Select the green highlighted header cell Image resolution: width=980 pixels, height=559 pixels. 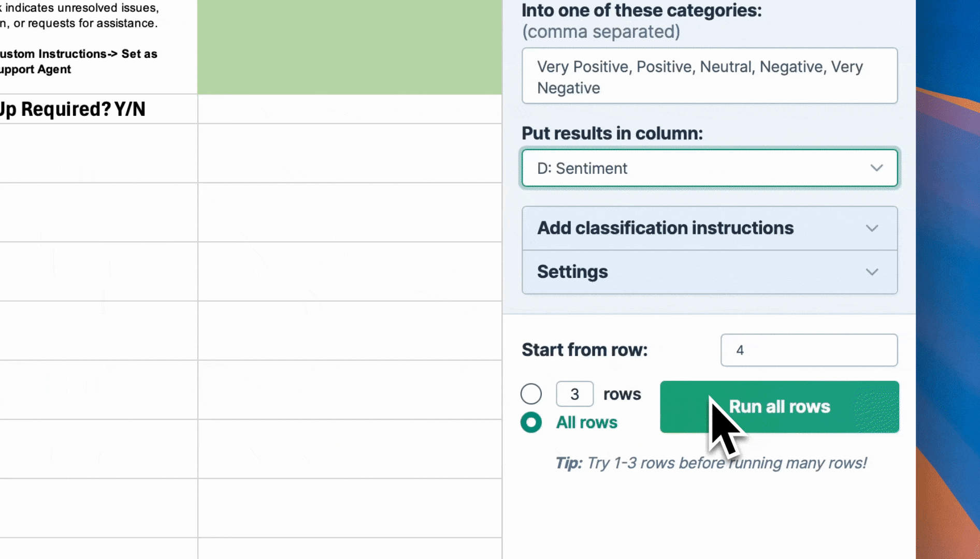(x=350, y=47)
